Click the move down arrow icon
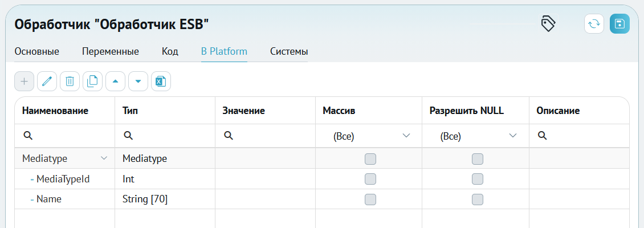Screen dimensions: 644x228 138,82
